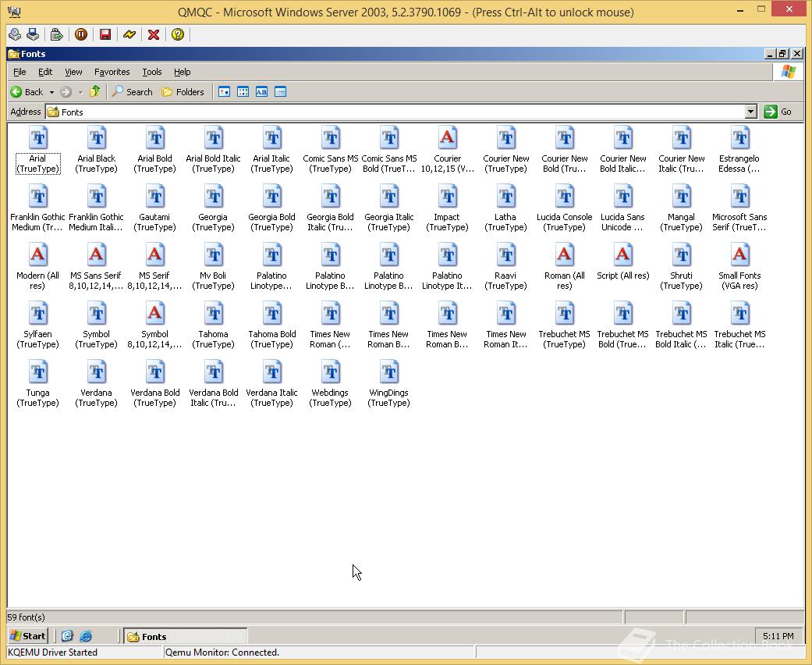The image size is (812, 665).
Task: Restore the Fonts window using restore button
Action: (783, 54)
